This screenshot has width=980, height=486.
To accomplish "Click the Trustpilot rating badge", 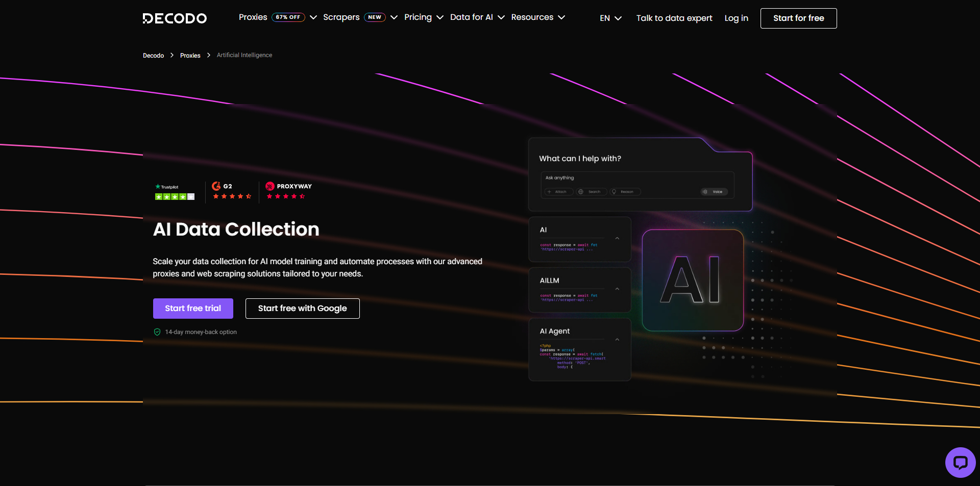I will pos(175,192).
